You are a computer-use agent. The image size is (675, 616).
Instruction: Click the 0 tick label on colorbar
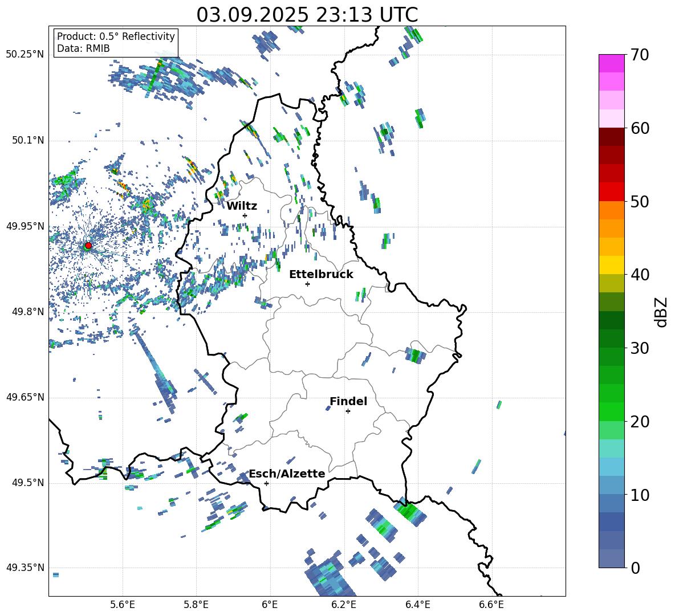tap(635, 568)
